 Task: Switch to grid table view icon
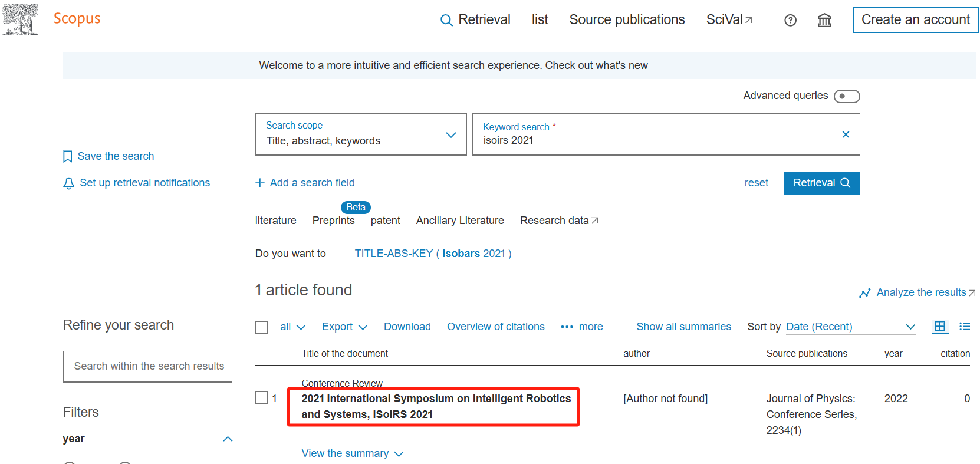point(939,326)
